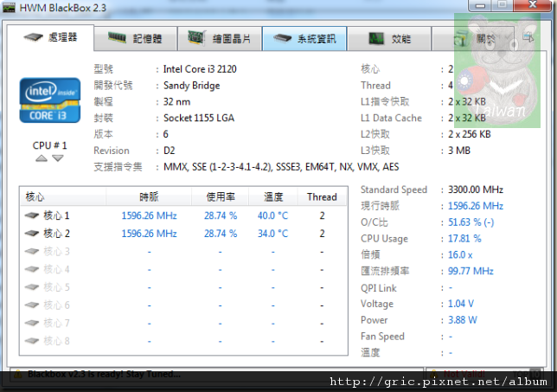Screen dimensions: 557x392
Task: Click the greyed chip icon for 核心 6
Action: [32, 305]
